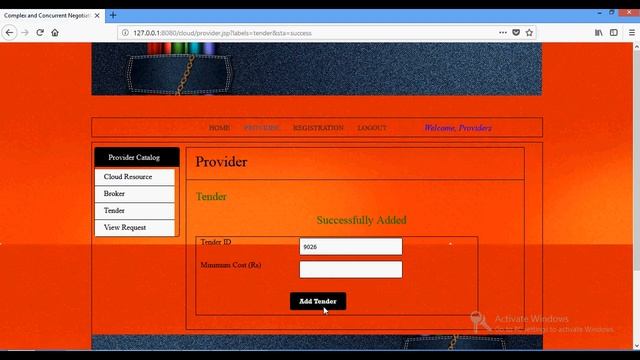Click the browser forward arrow
Viewport: 640px width, 360px height.
point(25,33)
